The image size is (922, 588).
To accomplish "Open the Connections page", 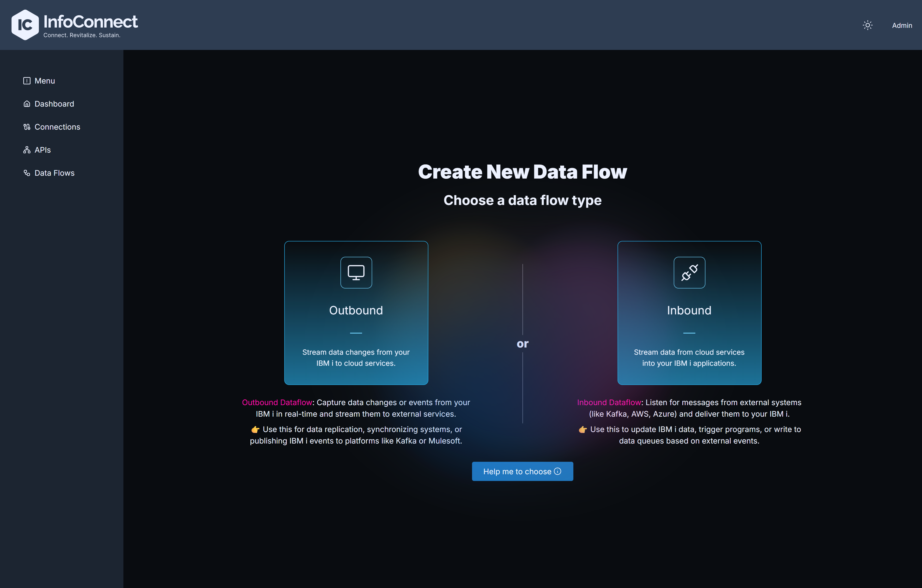I will [57, 127].
